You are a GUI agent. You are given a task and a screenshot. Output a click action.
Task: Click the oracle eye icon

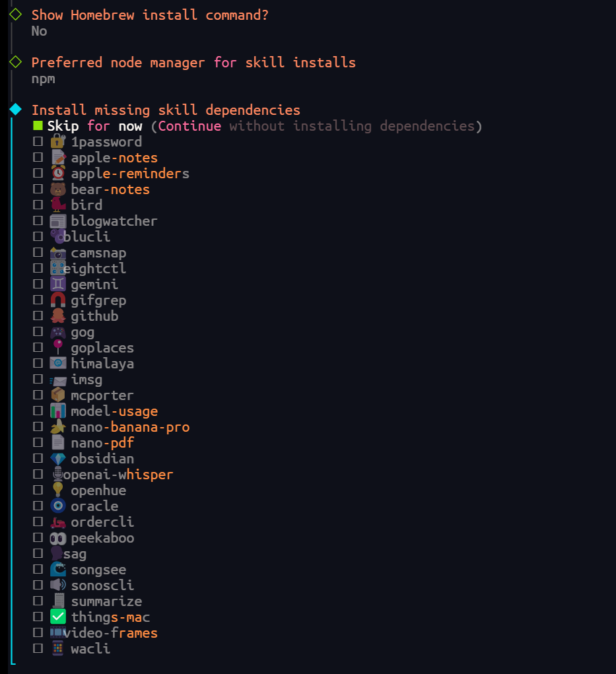coord(58,506)
